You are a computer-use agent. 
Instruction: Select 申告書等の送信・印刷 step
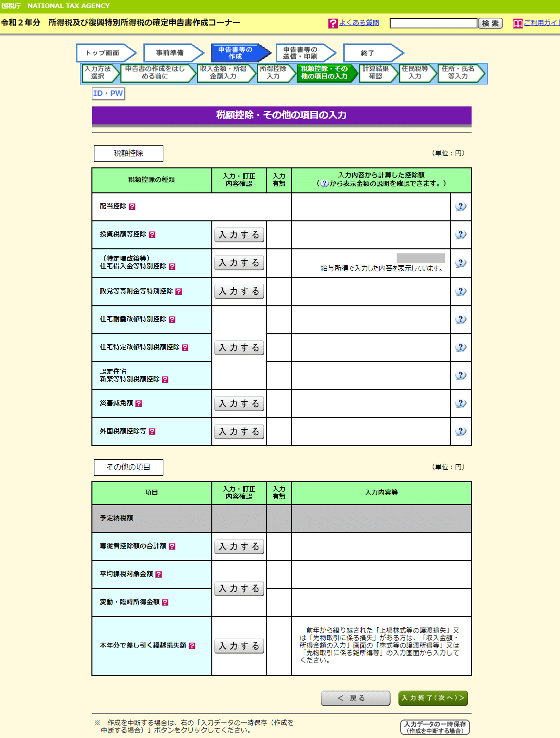(x=306, y=53)
